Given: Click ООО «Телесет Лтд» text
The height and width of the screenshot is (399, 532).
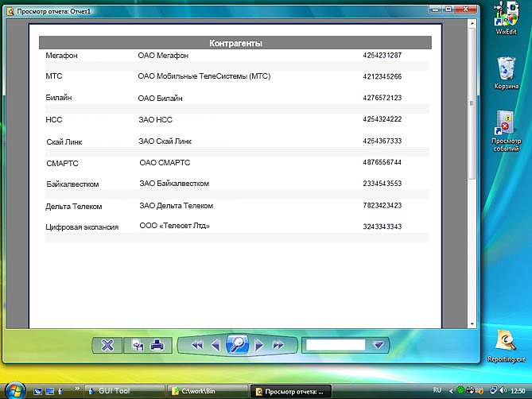Looking at the screenshot, I should point(174,226).
